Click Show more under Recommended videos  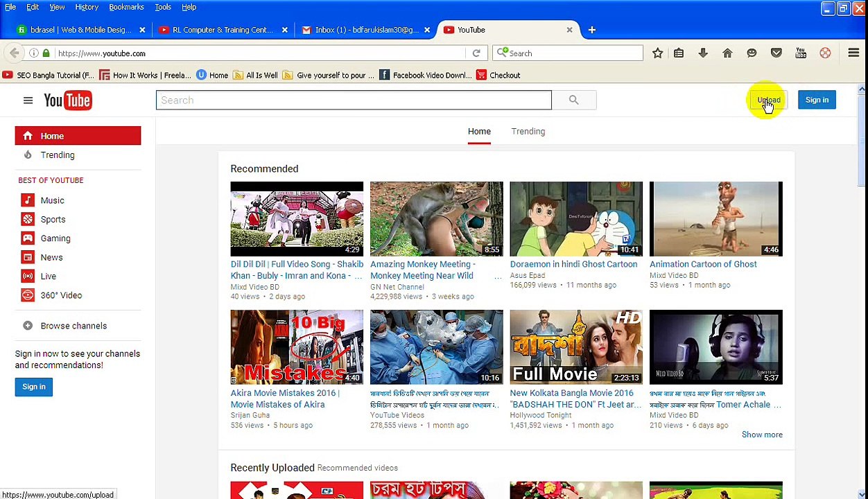pos(762,435)
